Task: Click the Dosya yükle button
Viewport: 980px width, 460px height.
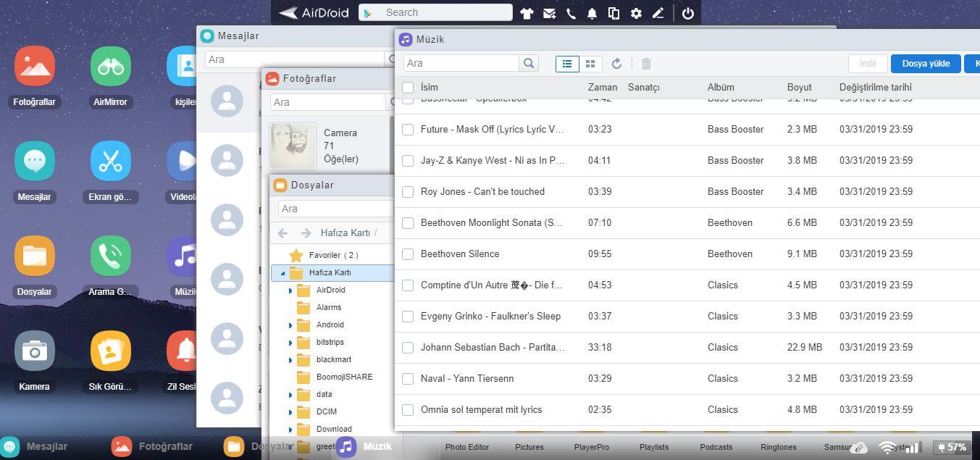Action: tap(926, 64)
